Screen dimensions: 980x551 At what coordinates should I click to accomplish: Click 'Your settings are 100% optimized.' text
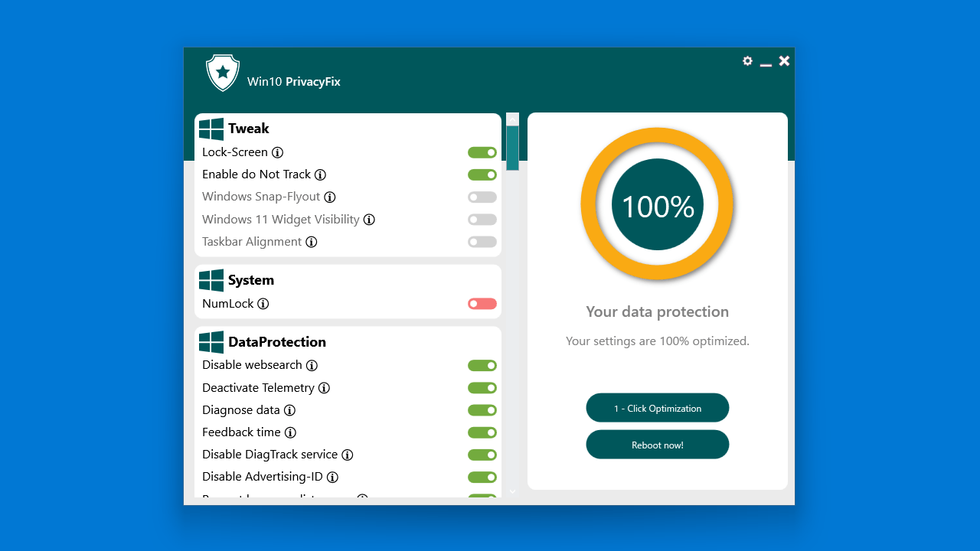(x=658, y=341)
